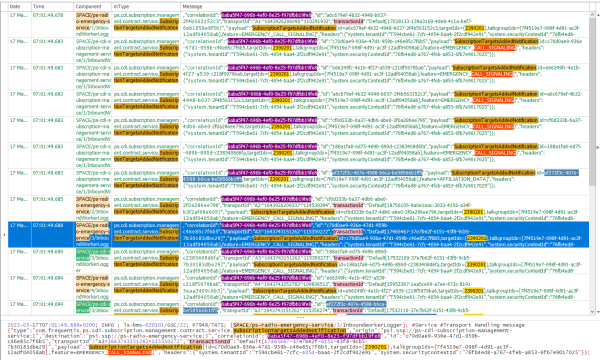Viewport: 600px width, 360px height.
Task: Click the small blue marker on right edge
Action: click(598, 147)
